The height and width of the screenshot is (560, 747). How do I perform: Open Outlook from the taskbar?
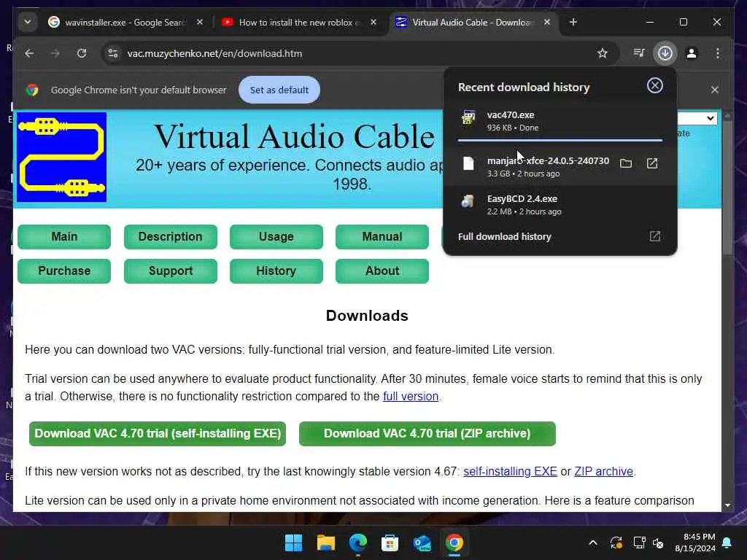point(422,542)
